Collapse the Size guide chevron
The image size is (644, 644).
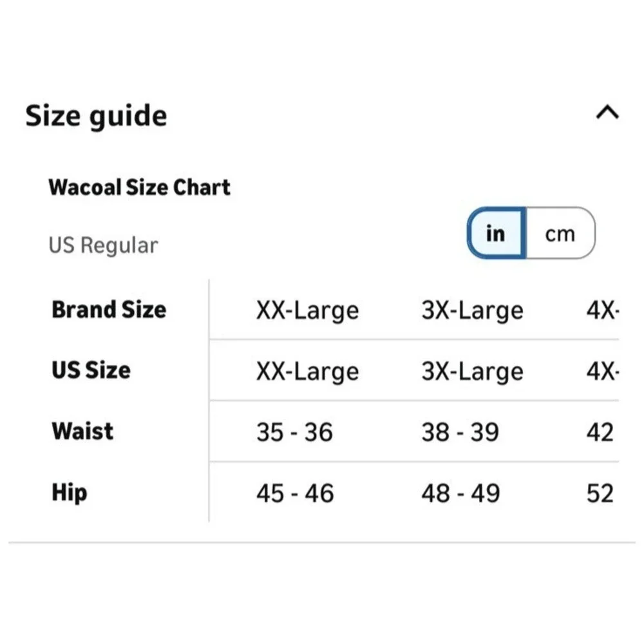tap(607, 112)
